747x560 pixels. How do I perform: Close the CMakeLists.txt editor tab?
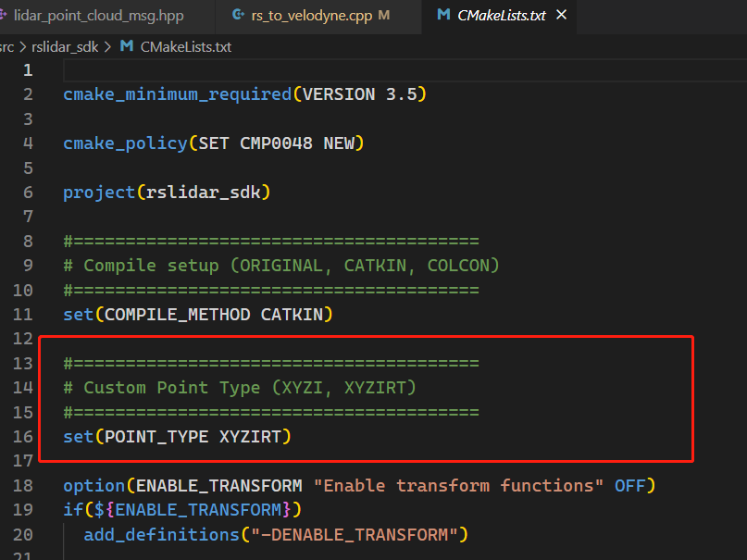[x=559, y=16]
